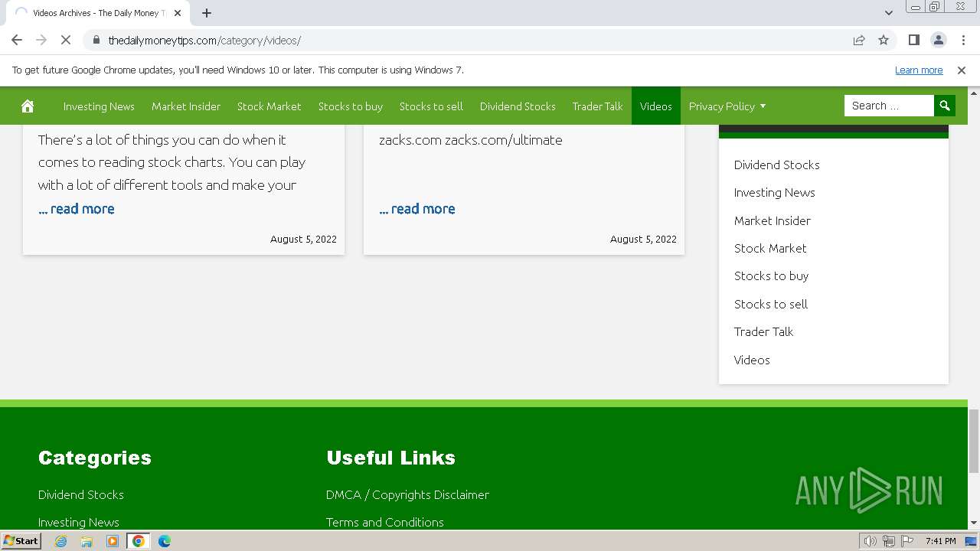Click the address bar URL
Image resolution: width=980 pixels, height=551 pixels.
(x=204, y=41)
